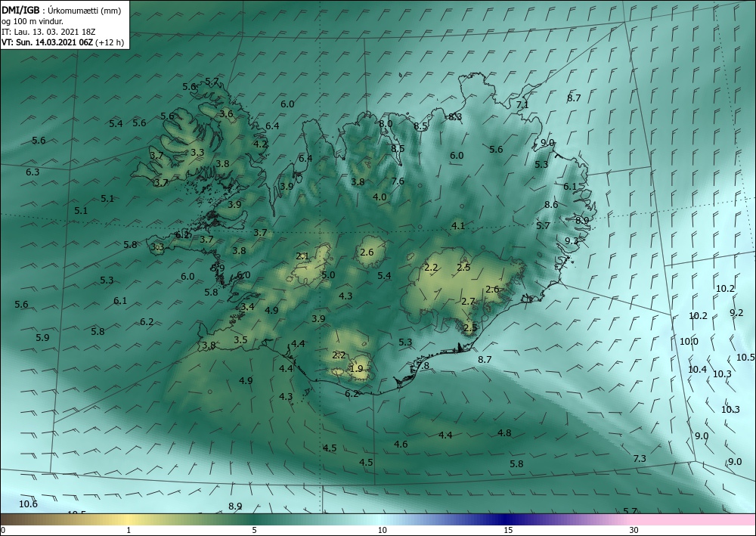Click the 'IT: Lau. 13. 03. 2021 18Z' line
The height and width of the screenshot is (536, 756).
[48, 32]
